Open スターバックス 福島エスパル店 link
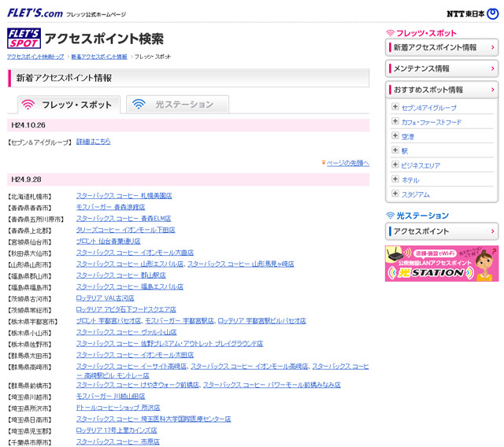 coord(129,286)
